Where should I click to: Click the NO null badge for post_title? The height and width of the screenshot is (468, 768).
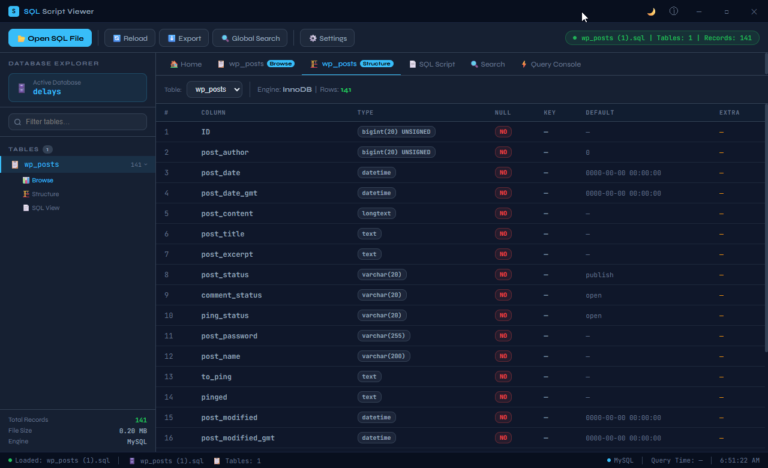point(503,234)
